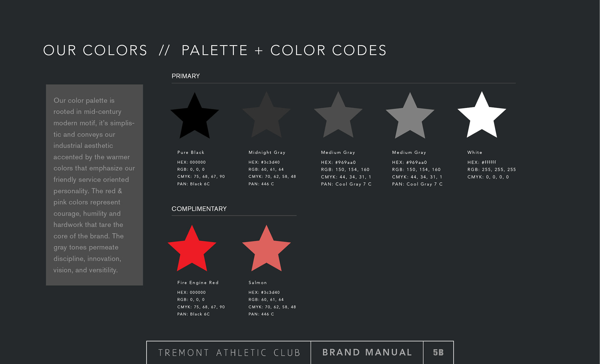This screenshot has width=600, height=364.
Task: Click the darker Medium Gray star
Action: pos(338,117)
